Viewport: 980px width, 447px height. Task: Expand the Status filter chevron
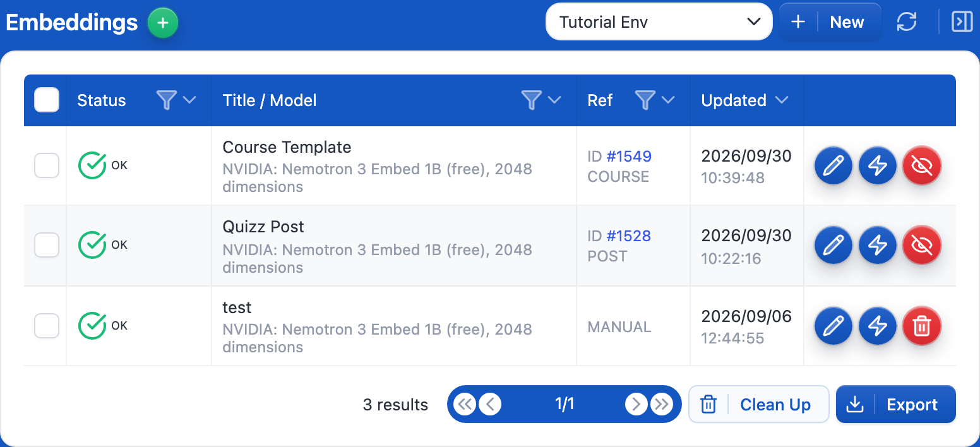[x=189, y=100]
